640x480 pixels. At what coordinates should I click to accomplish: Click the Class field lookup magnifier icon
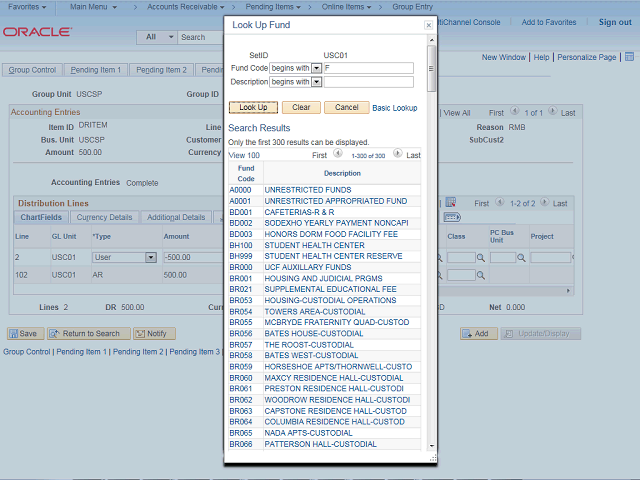pyautogui.click(x=481, y=258)
